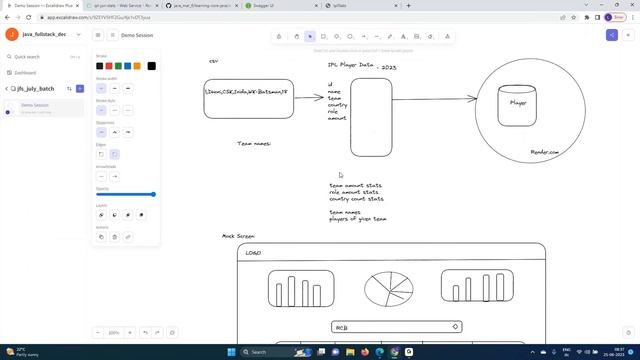This screenshot has height=360, width=640.
Task: Set stroke width to bold
Action: pyautogui.click(x=115, y=88)
